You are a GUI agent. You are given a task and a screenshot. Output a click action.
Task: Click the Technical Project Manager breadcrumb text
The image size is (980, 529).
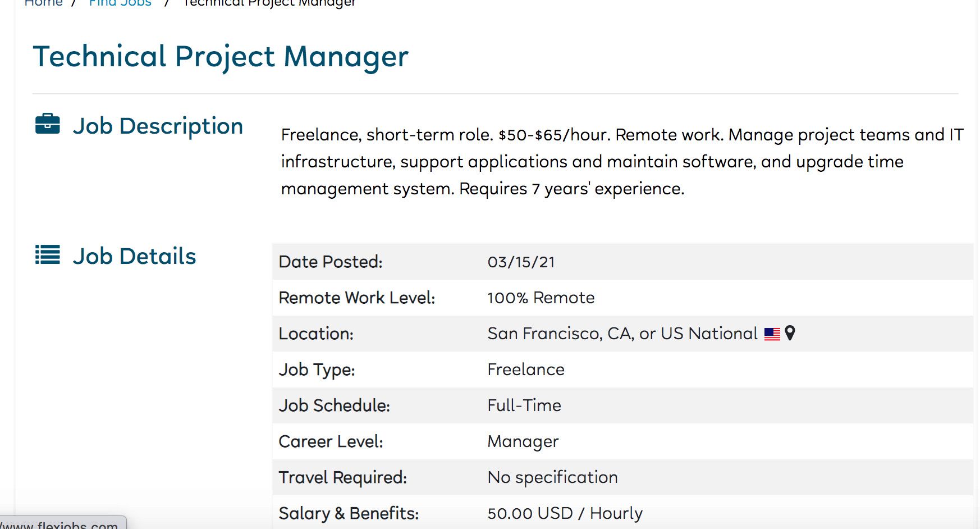pos(269,3)
